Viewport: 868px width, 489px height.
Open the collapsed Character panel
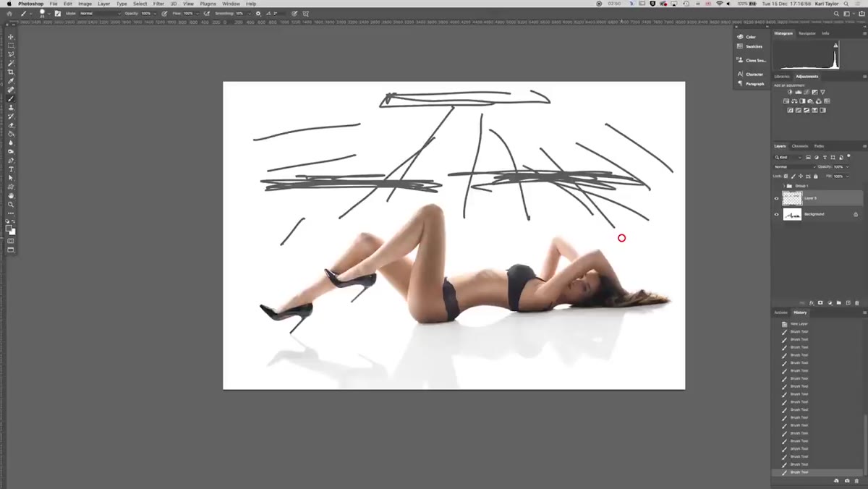coord(750,74)
